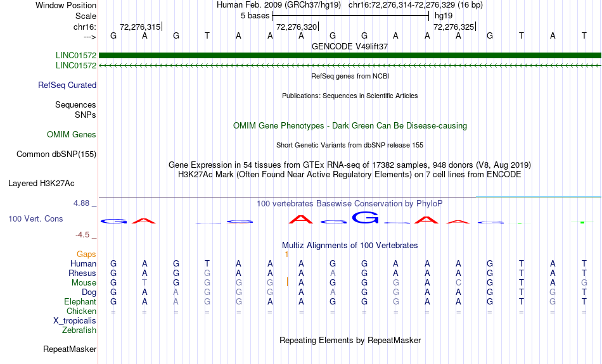Screen dimensions: 602x364
Task: Click 'Multiz Alignments of 100 Vertebrates' title
Action: (350, 246)
